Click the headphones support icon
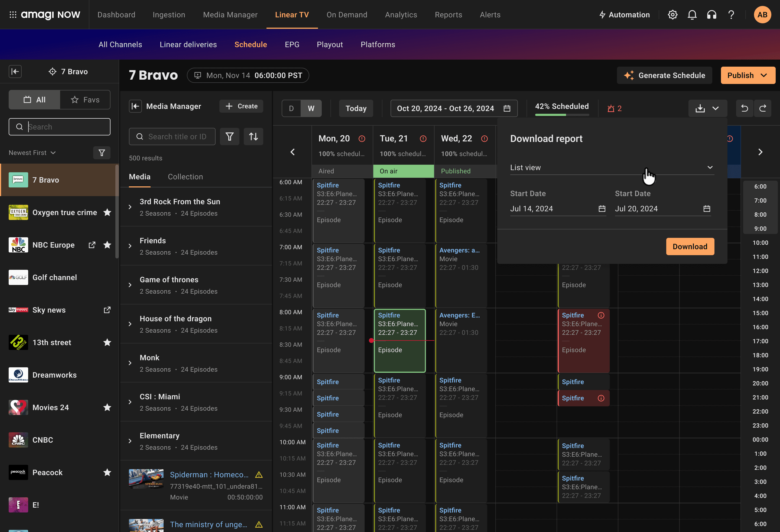Viewport: 780px width, 532px height. [711, 15]
